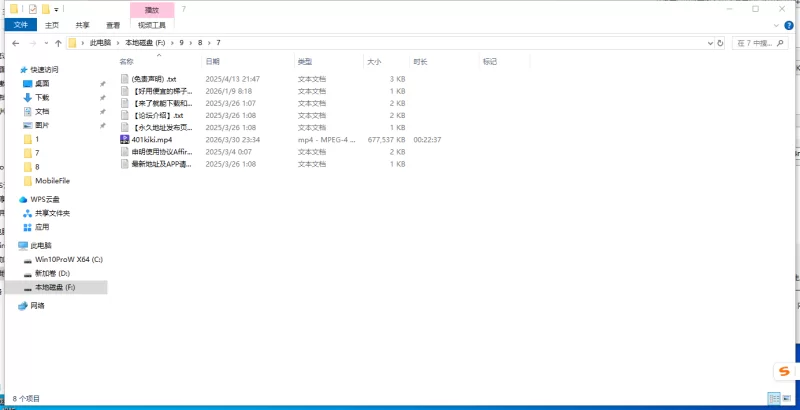Open folder 8 in the sidebar

click(37, 167)
